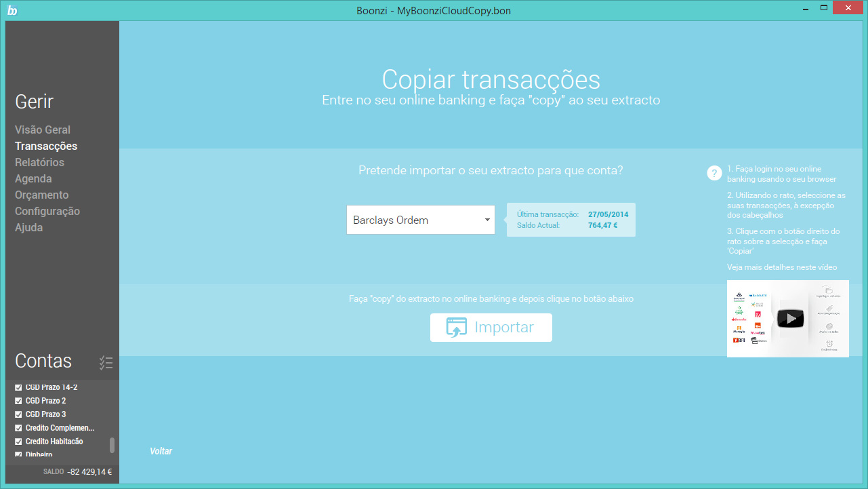Open Configuração settings

pyautogui.click(x=47, y=211)
